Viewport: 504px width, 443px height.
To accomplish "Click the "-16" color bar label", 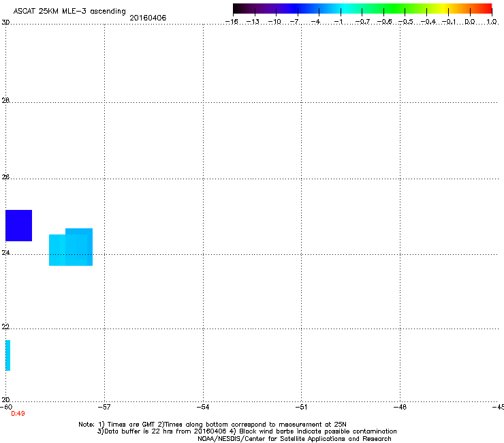I will coord(232,22).
